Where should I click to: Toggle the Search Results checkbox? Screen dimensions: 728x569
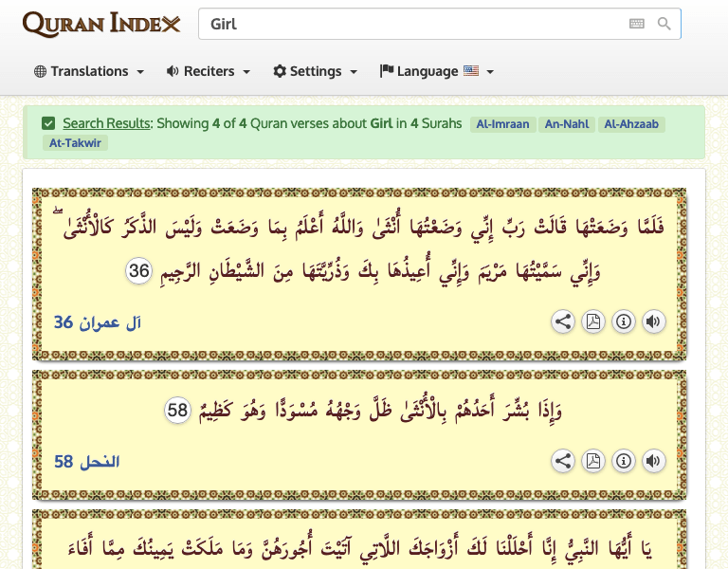48,123
